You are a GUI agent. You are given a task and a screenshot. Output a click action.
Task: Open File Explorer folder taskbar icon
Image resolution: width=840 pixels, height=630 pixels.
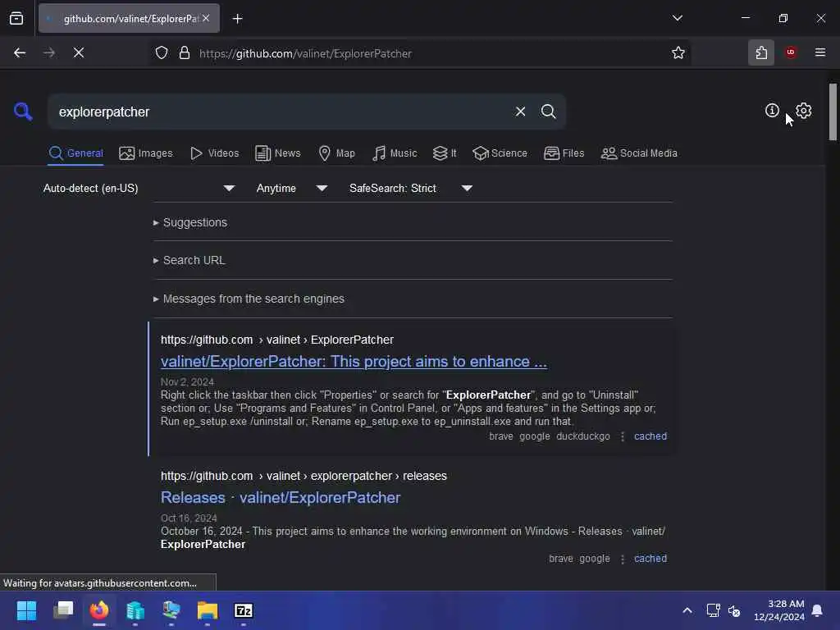[x=208, y=610]
